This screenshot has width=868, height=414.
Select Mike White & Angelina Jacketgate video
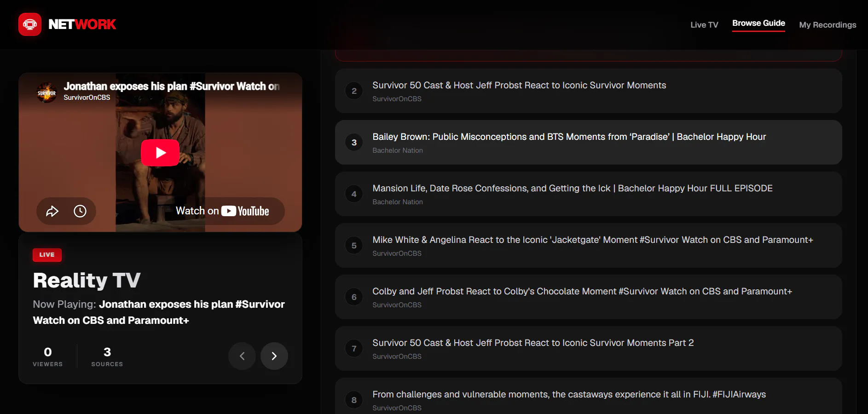tap(589, 246)
